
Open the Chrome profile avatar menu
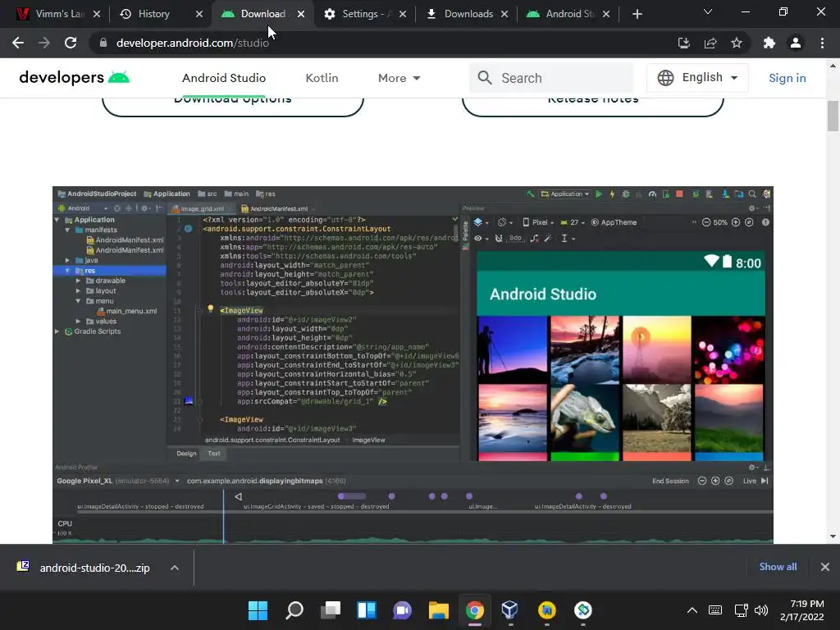[796, 43]
